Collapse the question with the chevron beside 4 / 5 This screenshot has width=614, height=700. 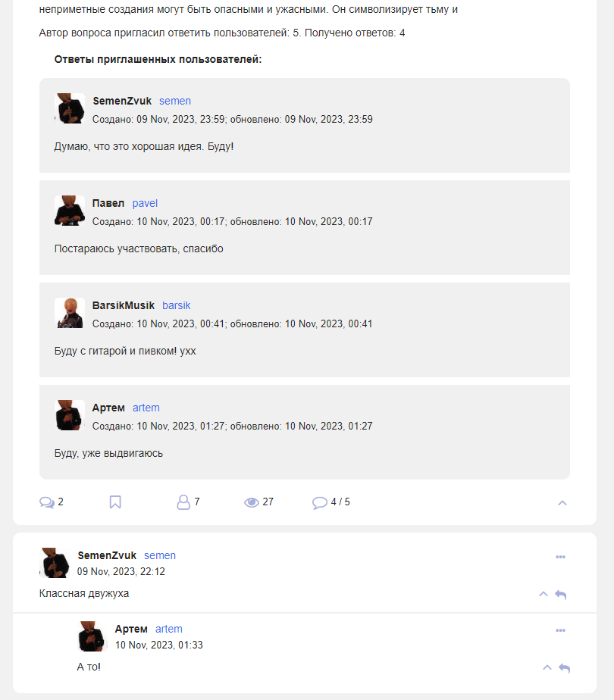(x=562, y=503)
